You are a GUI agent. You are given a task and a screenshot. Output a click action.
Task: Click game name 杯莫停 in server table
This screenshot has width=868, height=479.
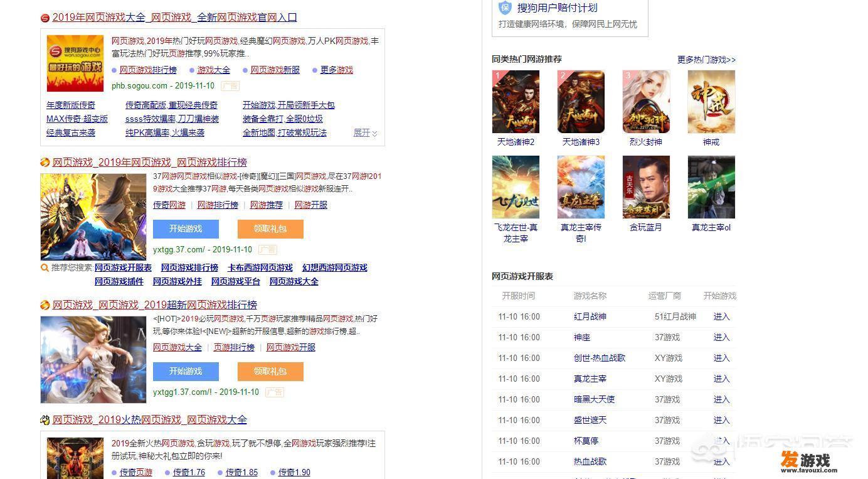click(x=586, y=441)
